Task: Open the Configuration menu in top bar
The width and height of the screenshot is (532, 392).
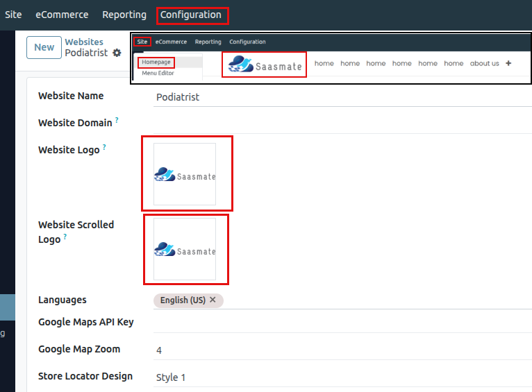Action: (x=191, y=15)
